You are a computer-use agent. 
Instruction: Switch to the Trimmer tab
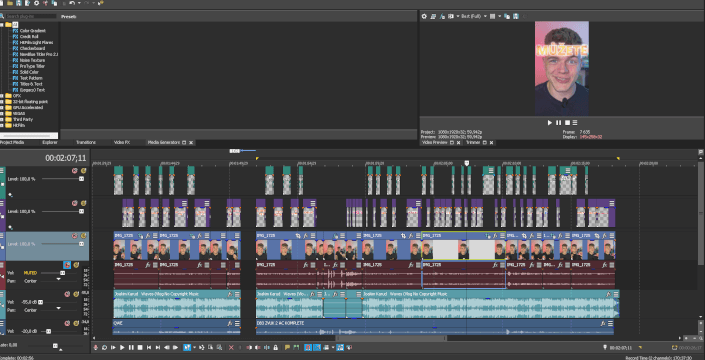[473, 142]
